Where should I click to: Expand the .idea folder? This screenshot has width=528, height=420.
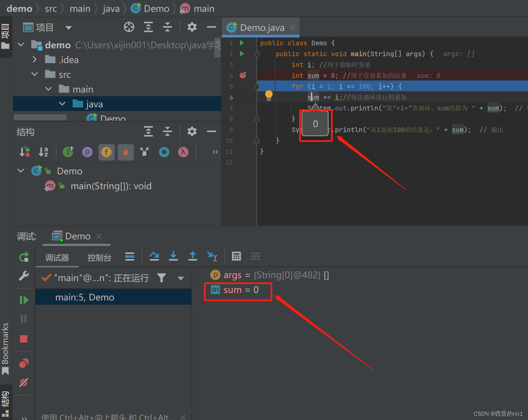35,59
